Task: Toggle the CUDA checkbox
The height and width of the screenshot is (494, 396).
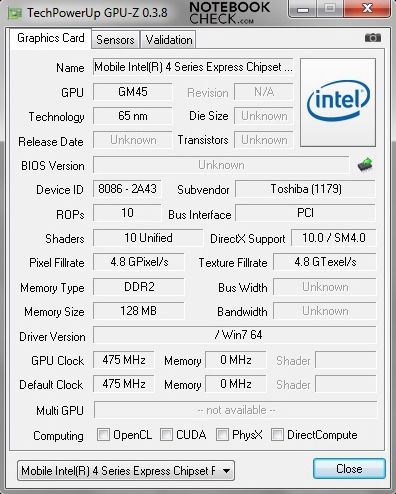Action: (x=166, y=435)
